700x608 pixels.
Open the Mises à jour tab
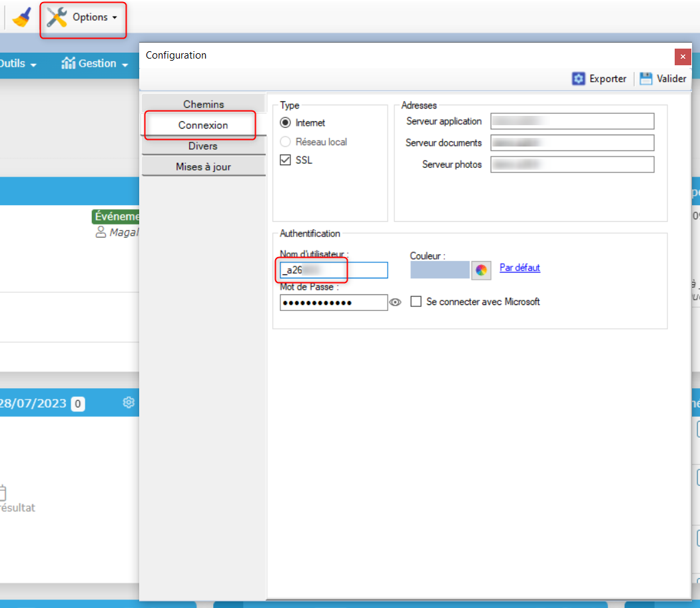(203, 166)
